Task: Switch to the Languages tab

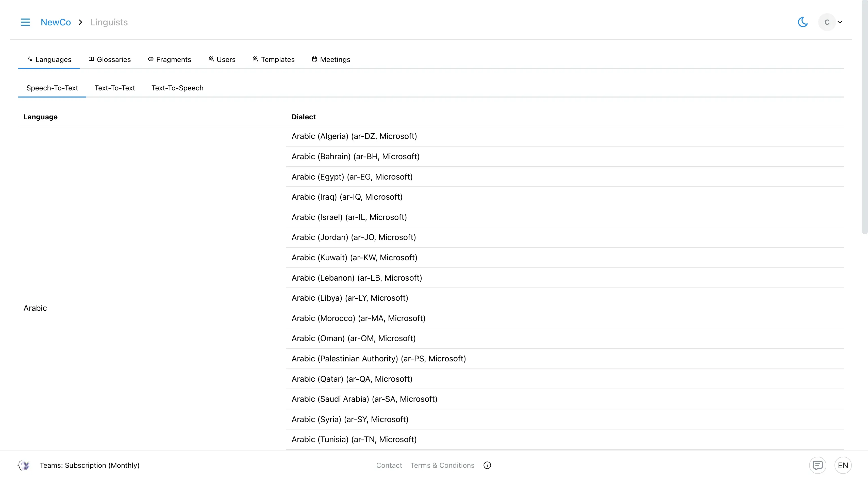Action: tap(49, 59)
